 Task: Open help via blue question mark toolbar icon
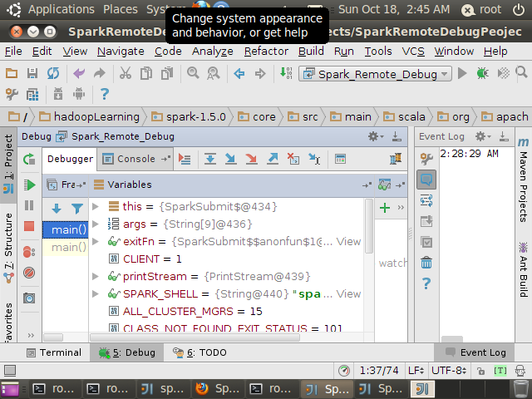click(x=105, y=94)
